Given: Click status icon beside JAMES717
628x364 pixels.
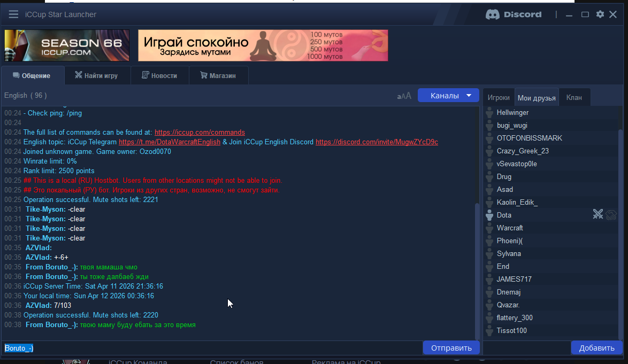Looking at the screenshot, I should [489, 279].
